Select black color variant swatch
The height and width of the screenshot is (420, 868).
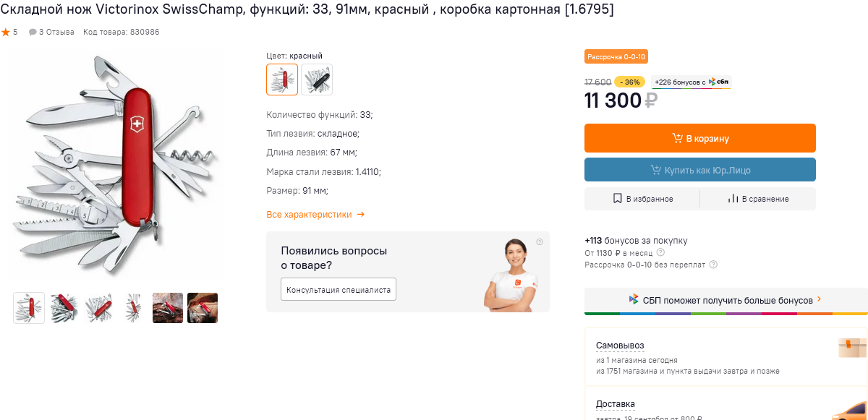(x=317, y=80)
